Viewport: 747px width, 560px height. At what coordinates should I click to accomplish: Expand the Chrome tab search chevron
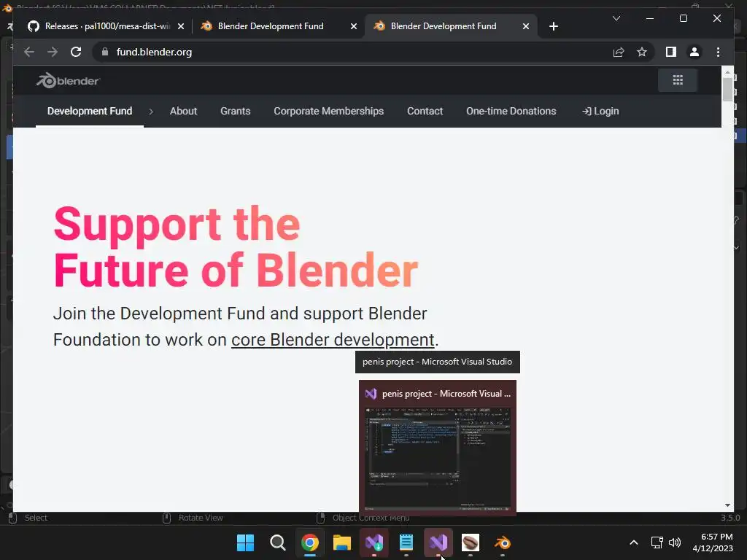[616, 18]
